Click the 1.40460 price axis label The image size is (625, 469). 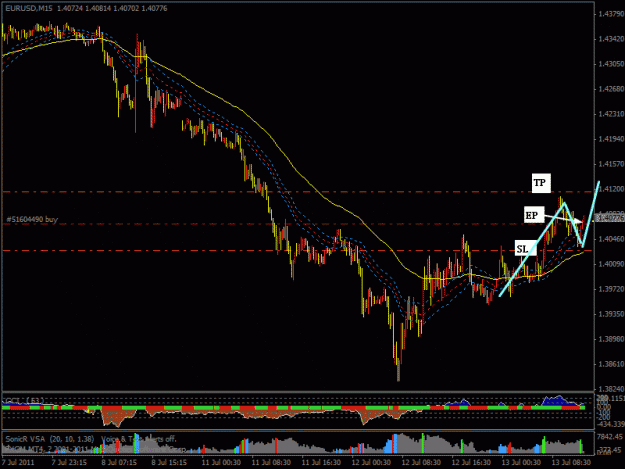pos(611,239)
